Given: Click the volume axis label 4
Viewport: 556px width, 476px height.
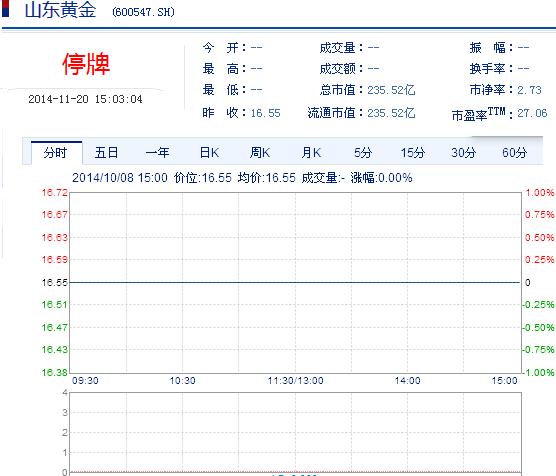Looking at the screenshot, I should [x=65, y=392].
